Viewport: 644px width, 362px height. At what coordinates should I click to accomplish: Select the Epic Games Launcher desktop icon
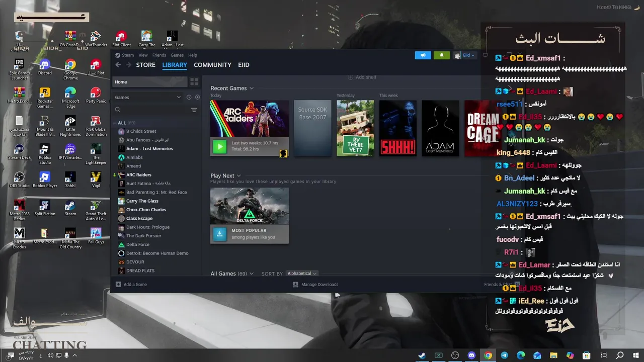point(19,69)
